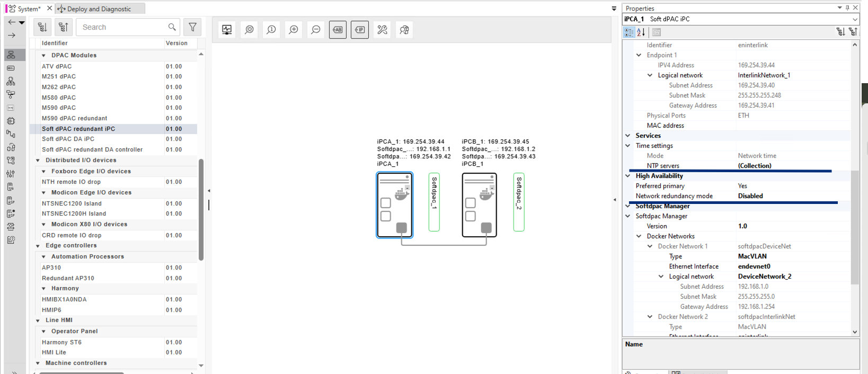Switch Properties to categorized view
Viewport: 868px width, 374px height.
629,32
